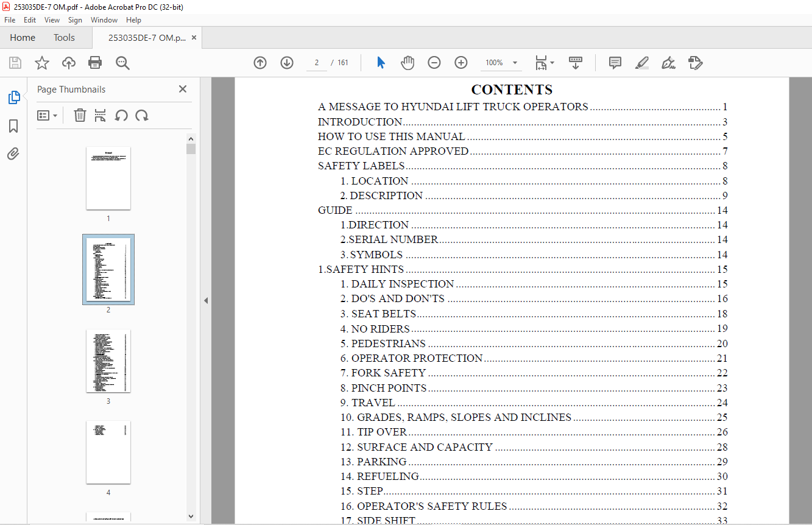Click the page number input field
The height and width of the screenshot is (525, 812).
[317, 63]
